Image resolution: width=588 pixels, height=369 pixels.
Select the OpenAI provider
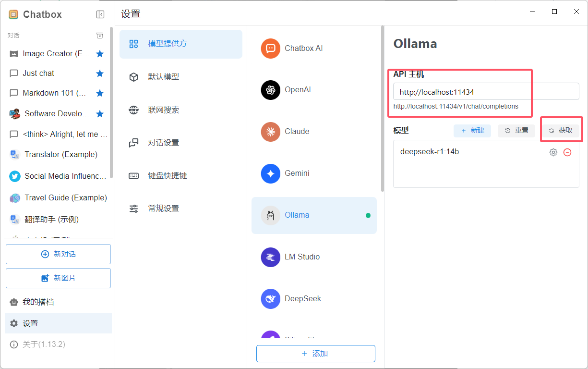click(x=314, y=90)
